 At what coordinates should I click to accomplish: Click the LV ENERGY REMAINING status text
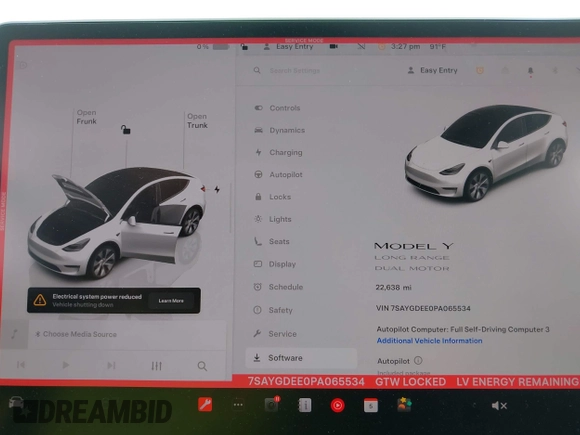518,382
